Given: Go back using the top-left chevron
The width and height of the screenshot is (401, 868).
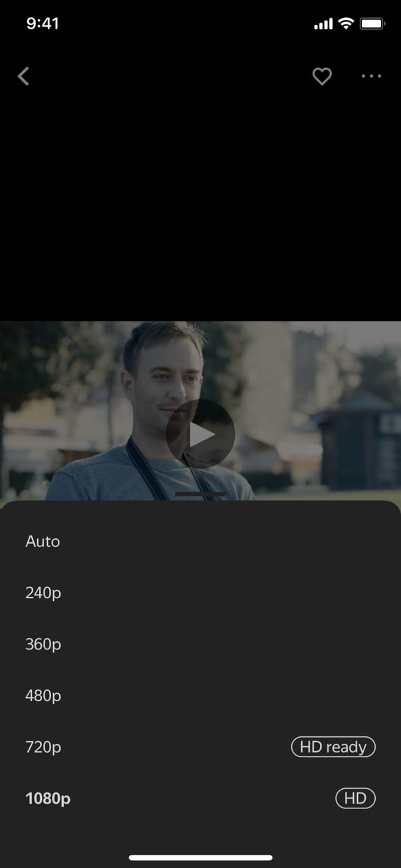Looking at the screenshot, I should click(23, 76).
